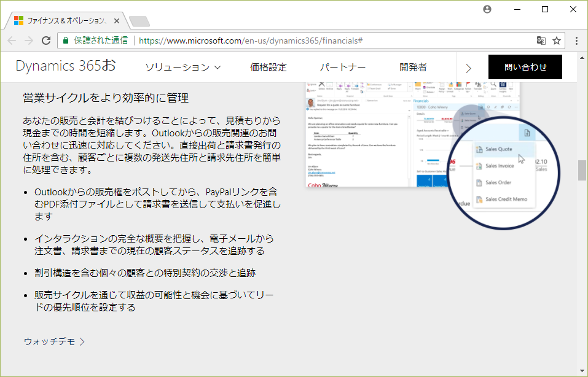
Task: Open the パートナー navigation item
Action: [343, 68]
